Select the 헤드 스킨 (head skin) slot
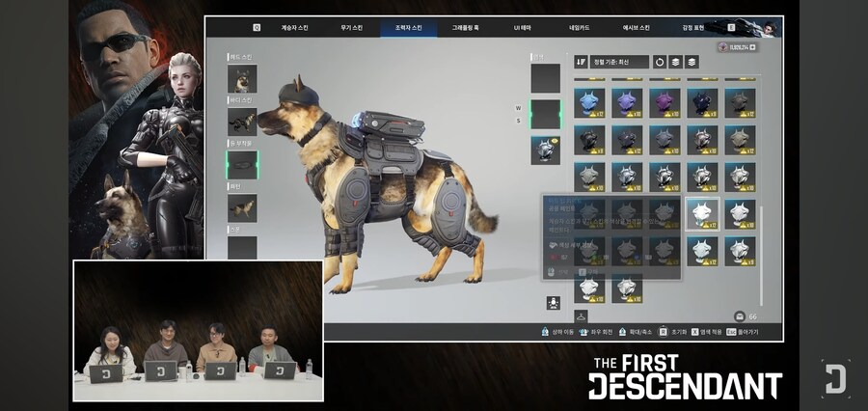 pos(242,79)
